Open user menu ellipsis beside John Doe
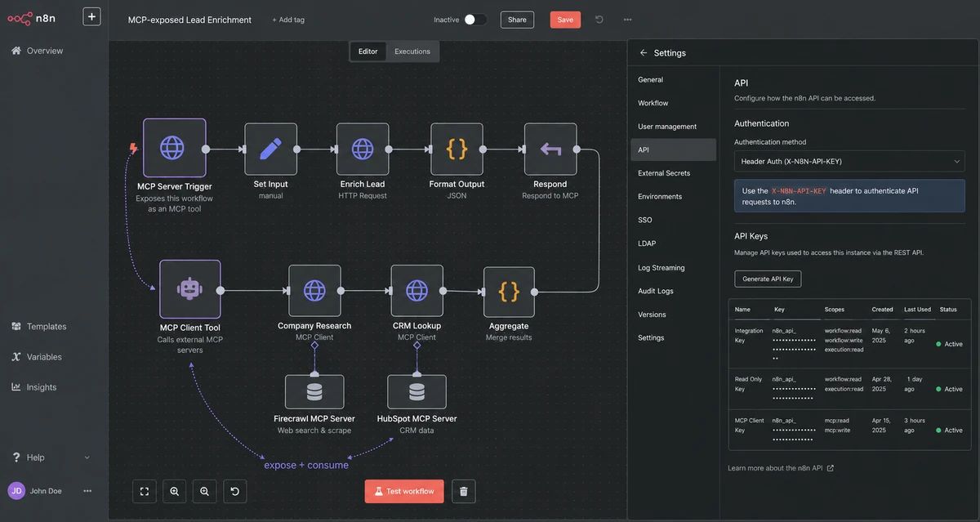The width and height of the screenshot is (980, 522). [x=87, y=491]
